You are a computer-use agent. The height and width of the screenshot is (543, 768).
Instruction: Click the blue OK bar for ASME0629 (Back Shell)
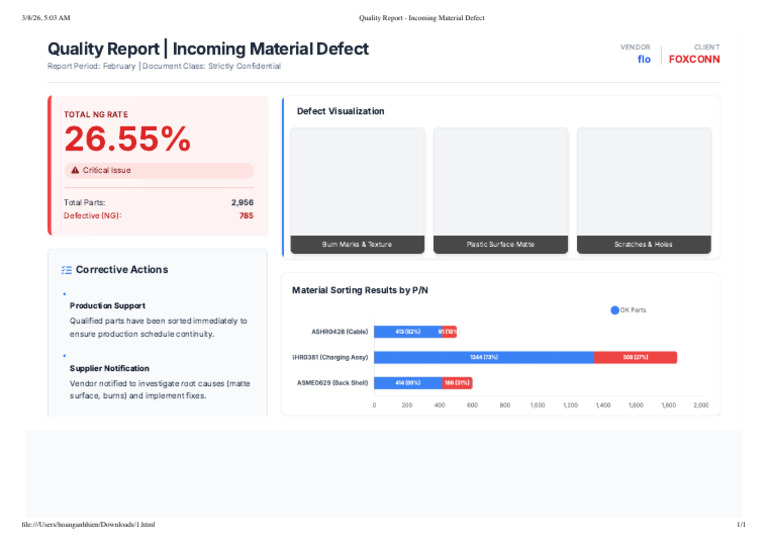click(x=408, y=383)
